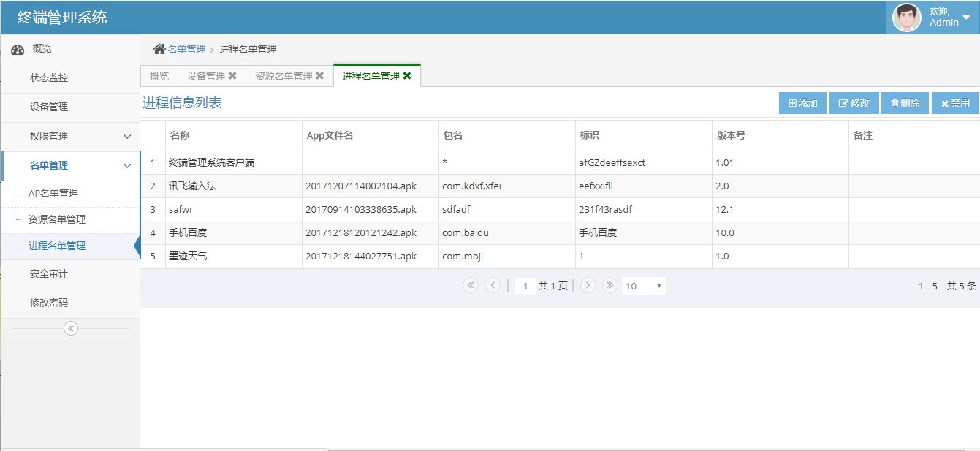Click the home icon in breadcrumb
Screen dimensions: 980x451
(159, 49)
